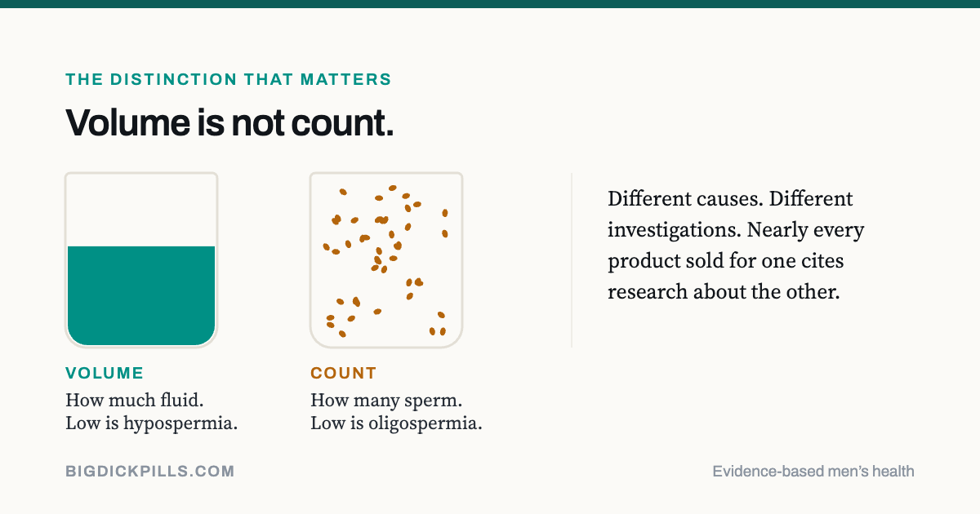Image resolution: width=980 pixels, height=514 pixels.
Task: Click the vertical divider line beside paragraph
Action: pos(572,260)
